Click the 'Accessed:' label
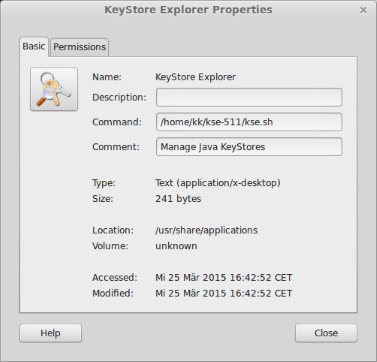The height and width of the screenshot is (362, 377). click(x=115, y=278)
